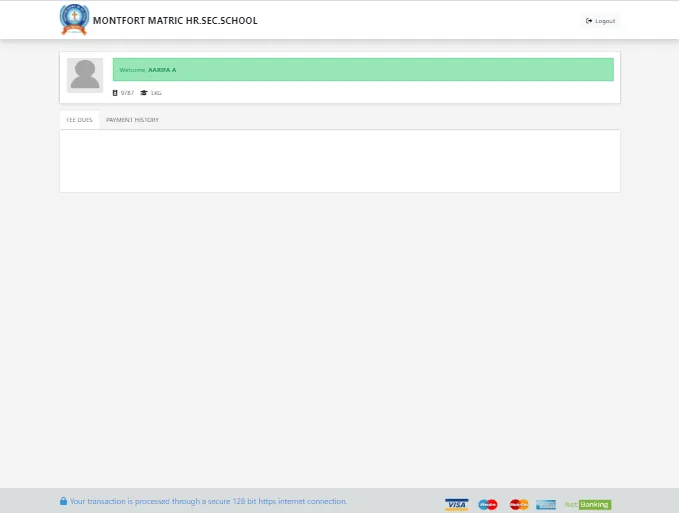Click the Logout button
The width and height of the screenshot is (679, 513).
coord(600,21)
